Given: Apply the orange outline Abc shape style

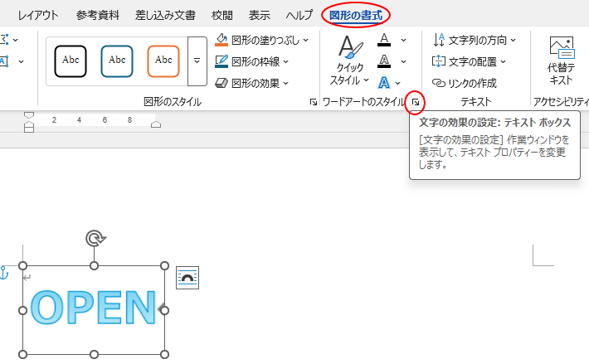Looking at the screenshot, I should coord(163,61).
